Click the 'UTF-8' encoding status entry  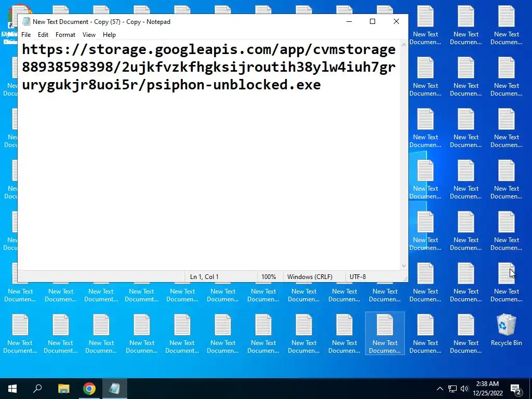(x=357, y=277)
